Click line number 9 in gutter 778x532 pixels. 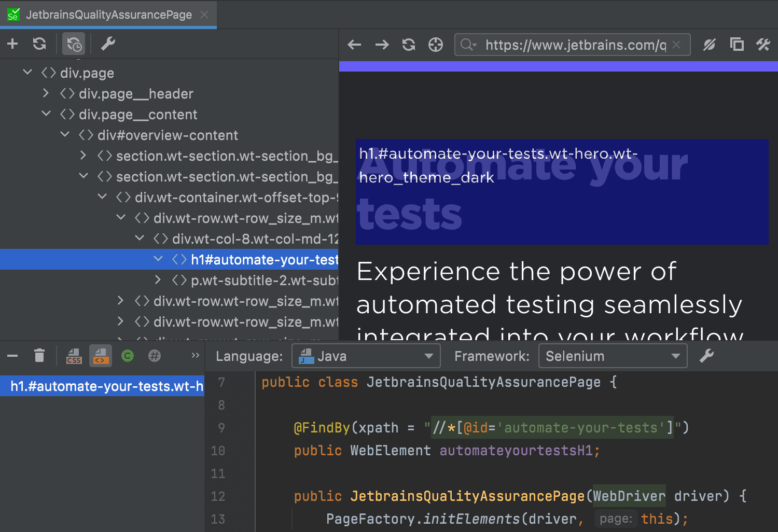(x=221, y=428)
